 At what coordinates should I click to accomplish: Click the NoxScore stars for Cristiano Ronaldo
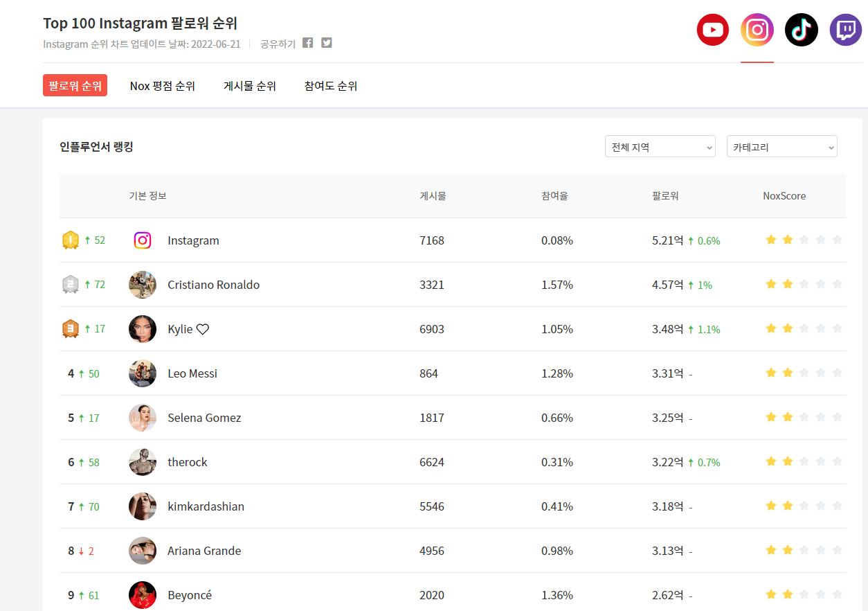tap(804, 284)
